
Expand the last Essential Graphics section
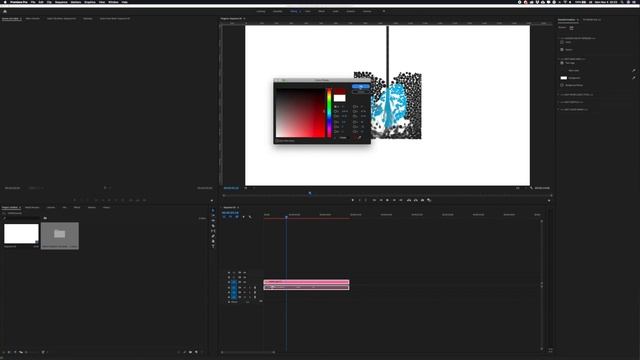[558, 109]
